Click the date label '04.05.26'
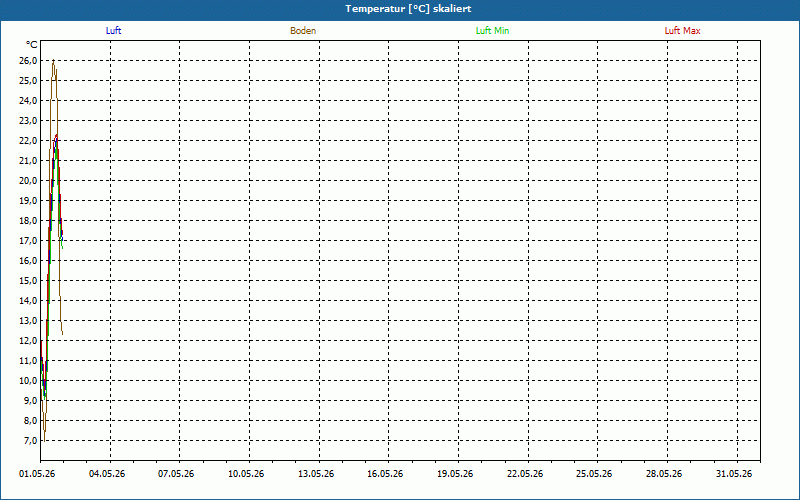Screen dimensions: 800x500 107,474
